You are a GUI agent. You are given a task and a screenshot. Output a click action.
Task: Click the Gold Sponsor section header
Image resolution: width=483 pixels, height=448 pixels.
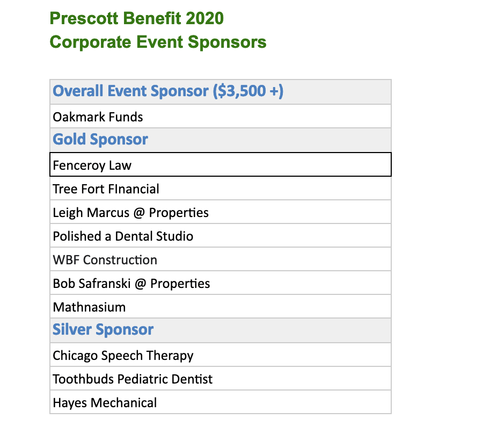click(x=100, y=140)
